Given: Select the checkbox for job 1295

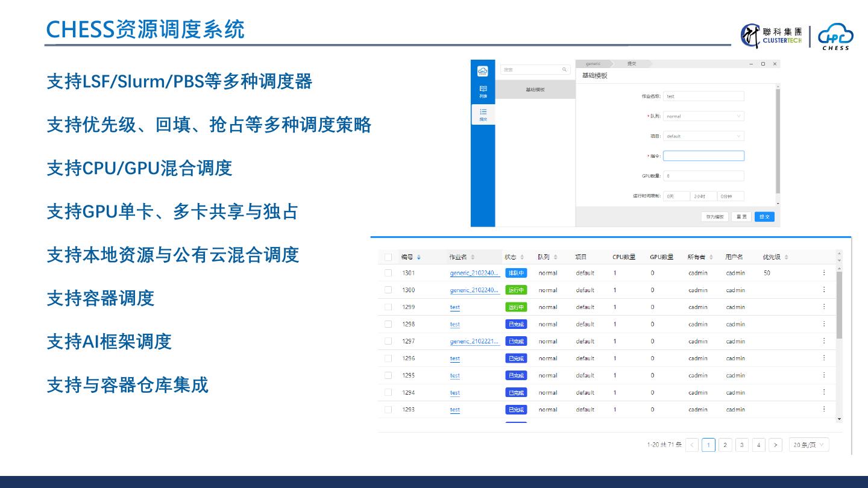Looking at the screenshot, I should pos(388,375).
